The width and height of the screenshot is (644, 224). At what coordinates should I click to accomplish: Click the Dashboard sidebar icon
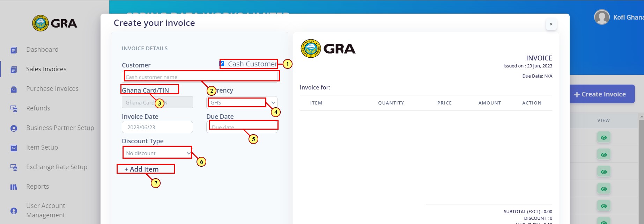(14, 50)
